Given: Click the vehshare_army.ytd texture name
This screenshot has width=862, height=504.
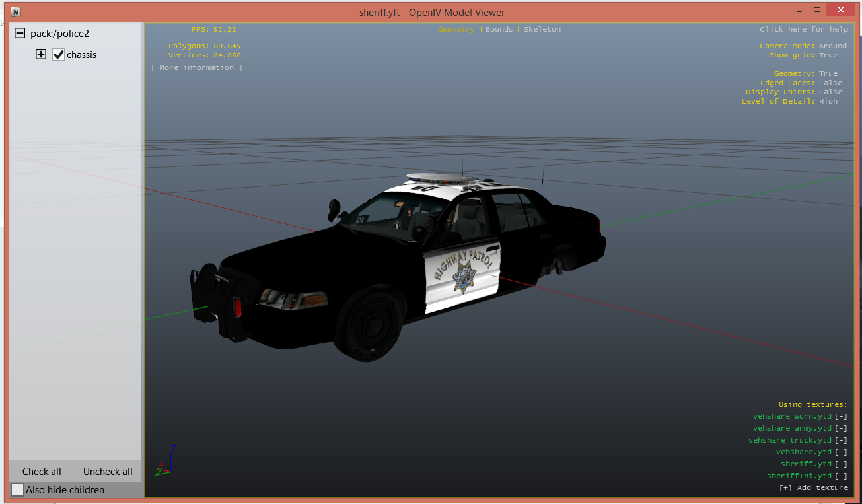Looking at the screenshot, I should [x=792, y=428].
